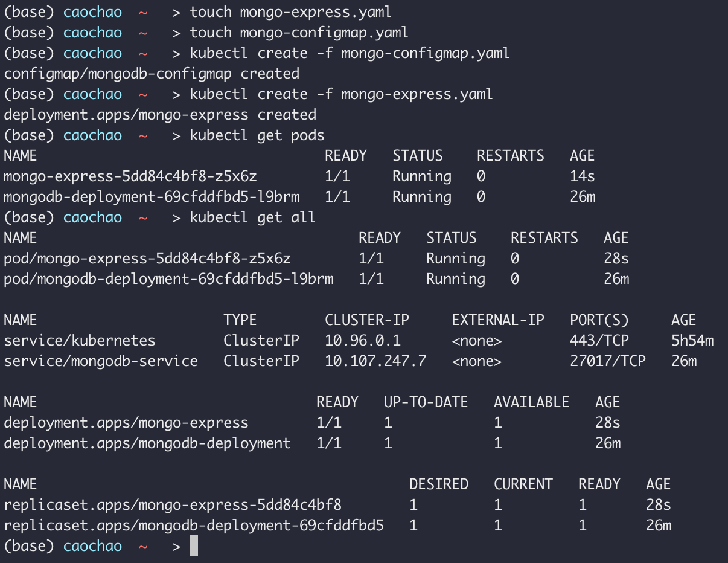Click port value '27017/TCP'

(608, 361)
